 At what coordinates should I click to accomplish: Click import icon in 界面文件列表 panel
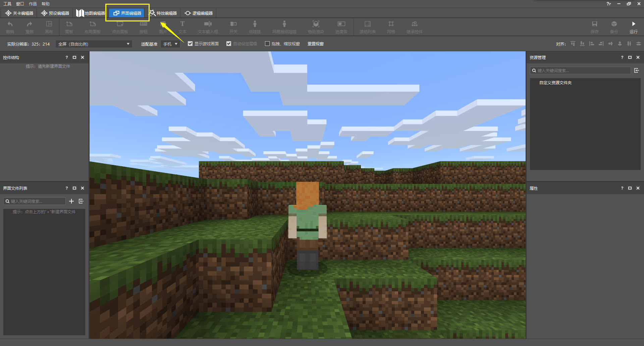click(81, 201)
